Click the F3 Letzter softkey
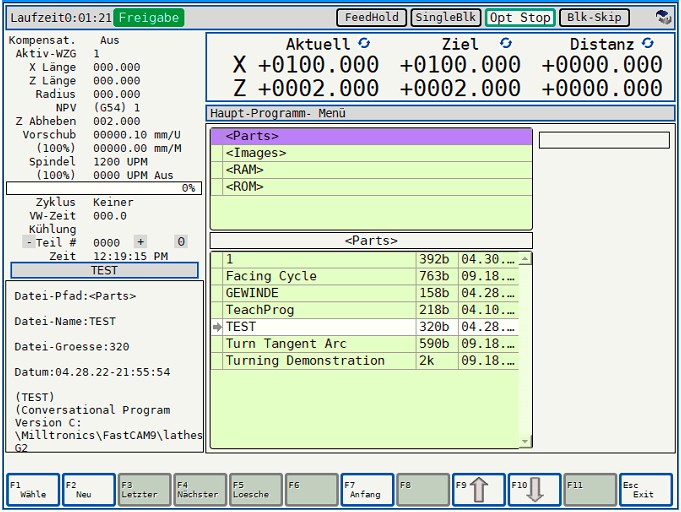The image size is (681, 512). [x=144, y=489]
